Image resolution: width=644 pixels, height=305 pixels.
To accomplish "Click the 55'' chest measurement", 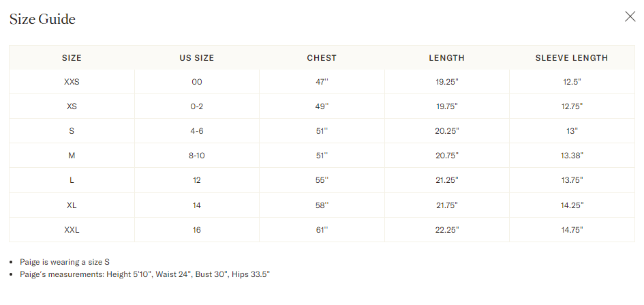I will pyautogui.click(x=322, y=181).
